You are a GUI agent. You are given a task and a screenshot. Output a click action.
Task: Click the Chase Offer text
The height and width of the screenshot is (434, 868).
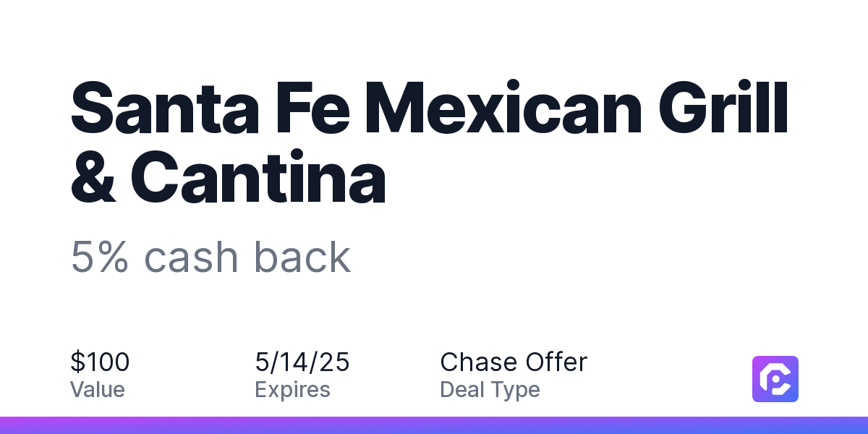(x=514, y=362)
